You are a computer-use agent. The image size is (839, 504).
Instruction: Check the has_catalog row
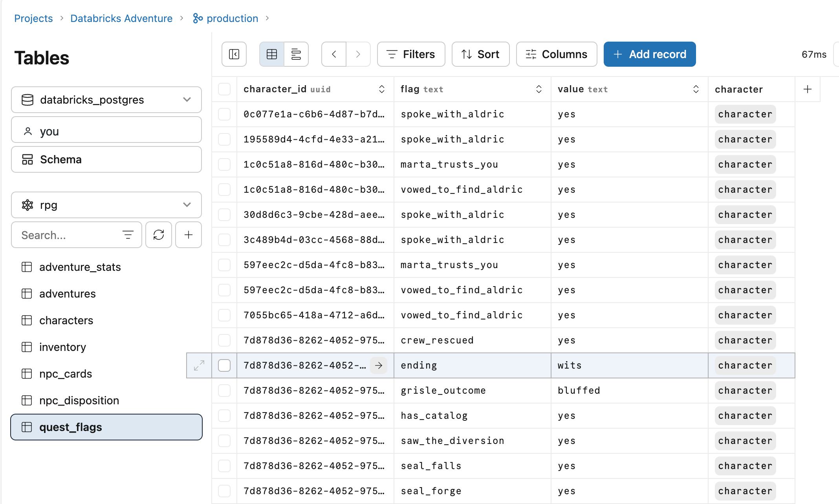pyautogui.click(x=224, y=416)
